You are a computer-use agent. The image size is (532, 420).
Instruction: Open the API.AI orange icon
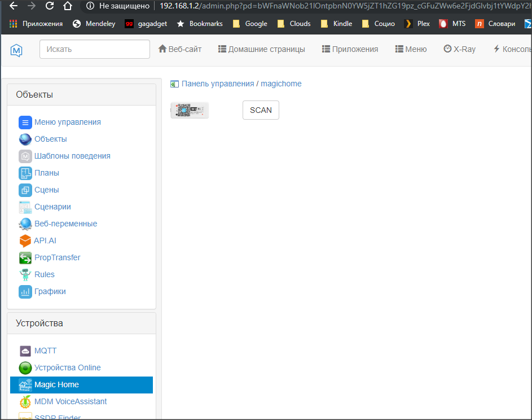[25, 241]
